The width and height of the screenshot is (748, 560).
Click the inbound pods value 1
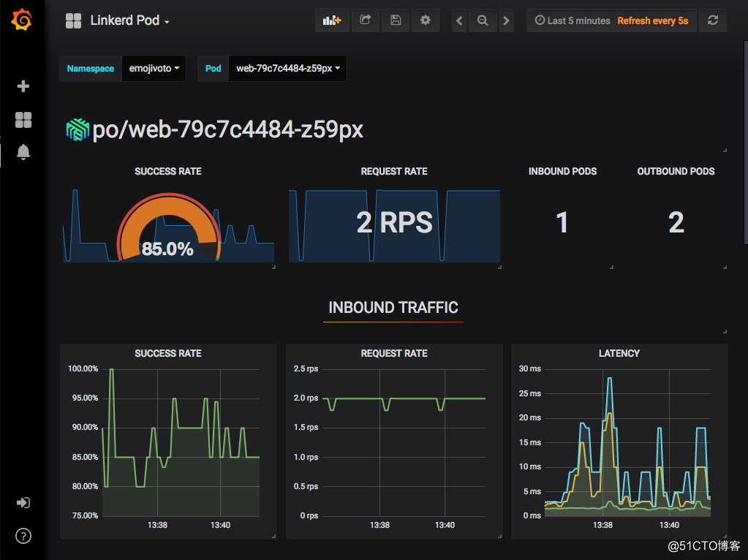coord(562,222)
